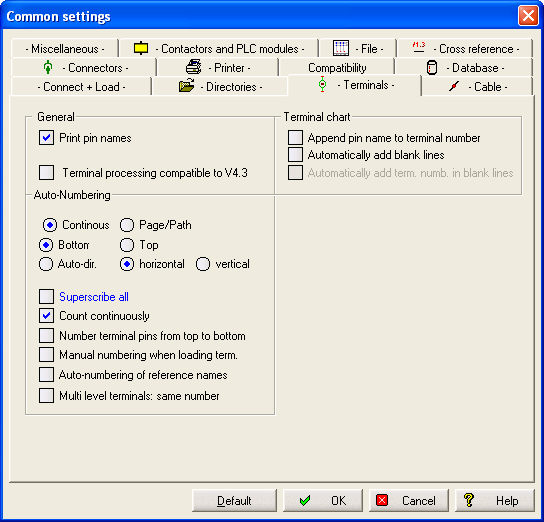The height and width of the screenshot is (522, 544).
Task: Select the Cross reference tab icon
Action: (419, 47)
